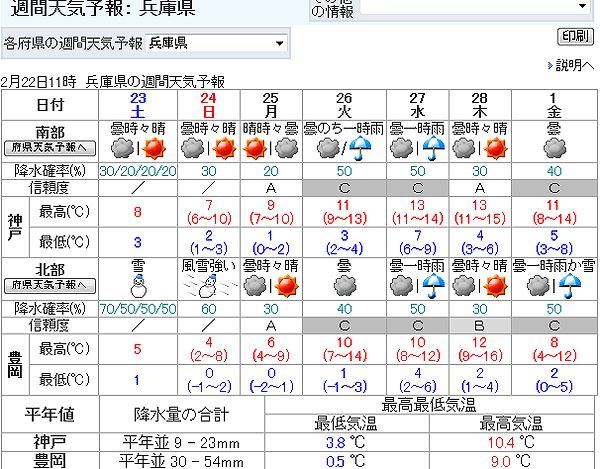Click the 3.8 ℃ normal low for Kobe

click(346, 443)
